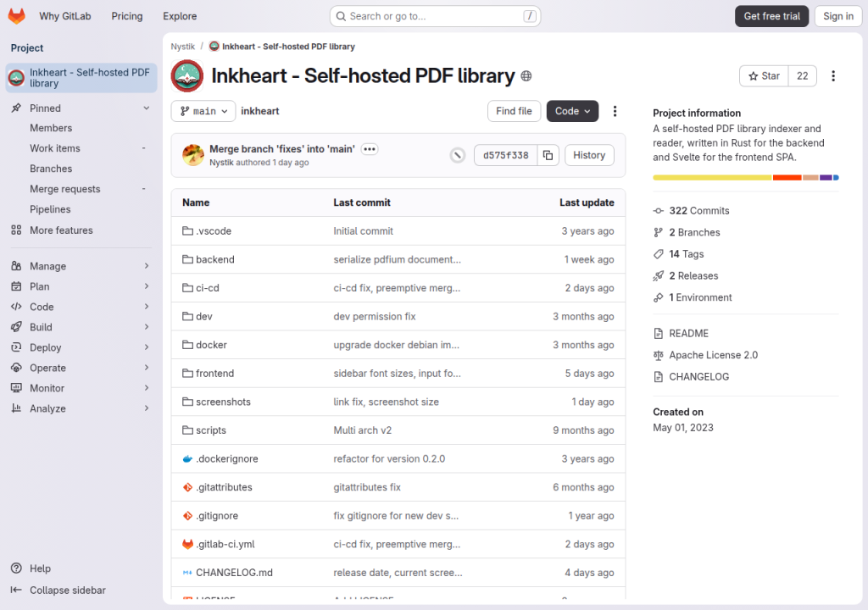Expand the Build sidebar menu

81,327
